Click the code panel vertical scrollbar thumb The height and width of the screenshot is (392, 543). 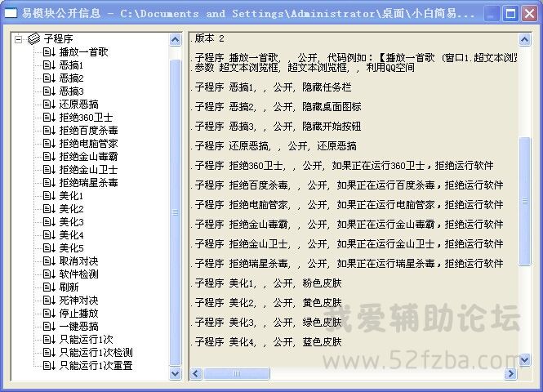point(525,201)
